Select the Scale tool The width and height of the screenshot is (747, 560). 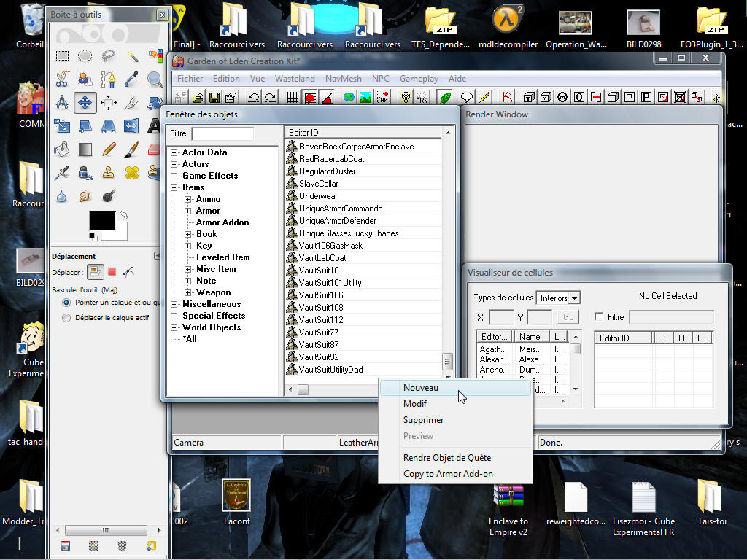pyautogui.click(x=62, y=125)
